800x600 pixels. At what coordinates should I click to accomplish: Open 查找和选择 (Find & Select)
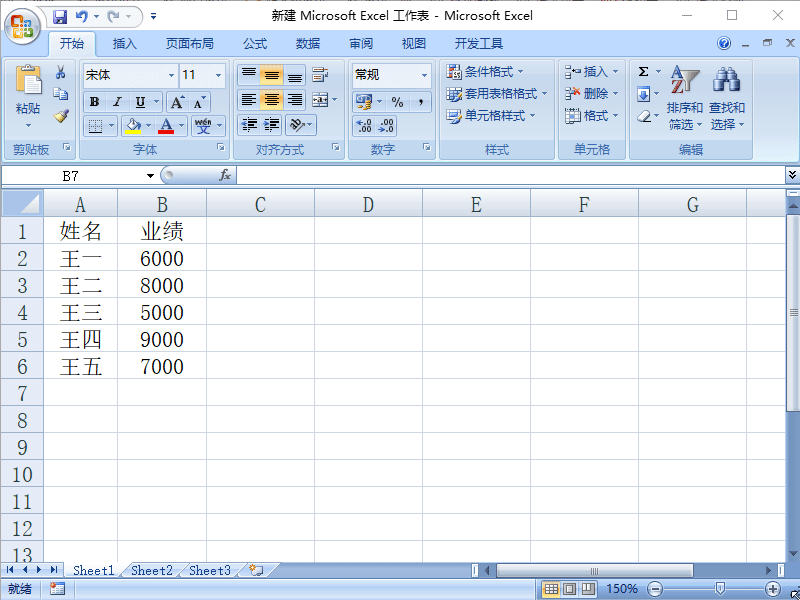(x=725, y=100)
